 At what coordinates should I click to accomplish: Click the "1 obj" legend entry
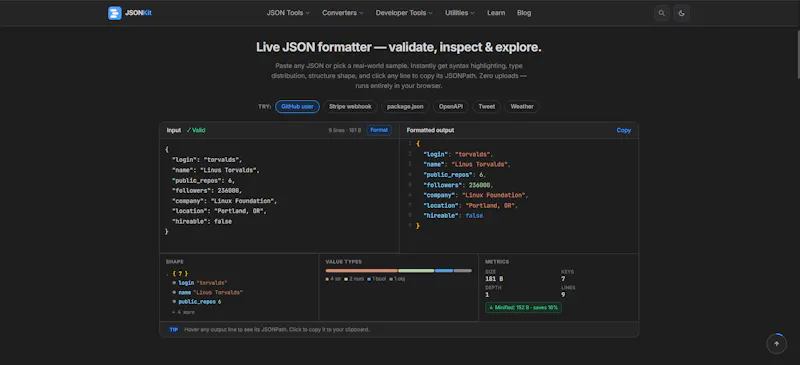click(x=397, y=279)
